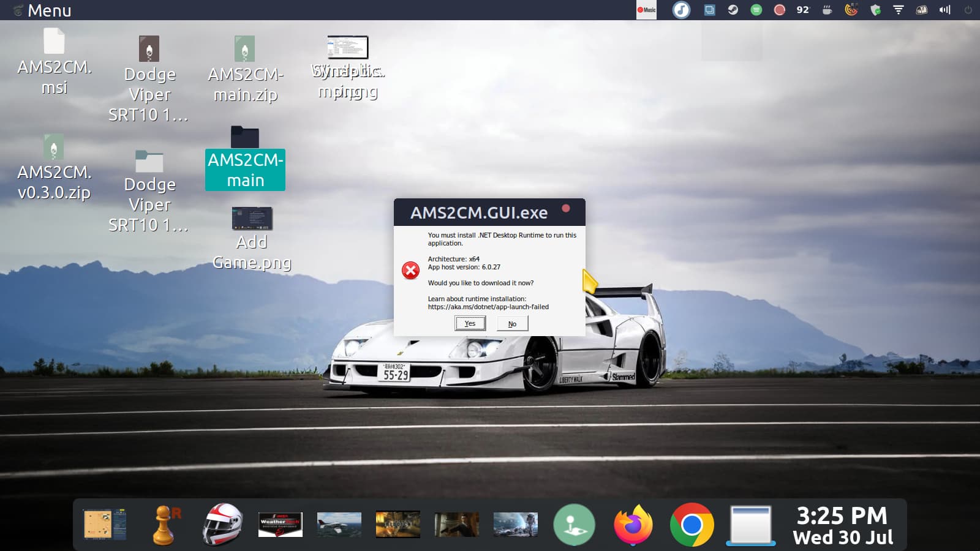Open the volume control in the tray

[945, 10]
